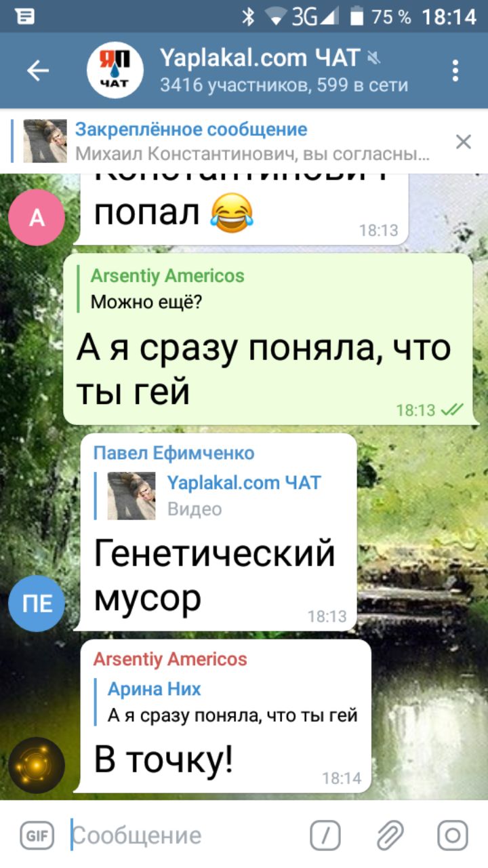Open bot commands slash icon
Viewport: 488px width, 868px height.
pyautogui.click(x=325, y=835)
